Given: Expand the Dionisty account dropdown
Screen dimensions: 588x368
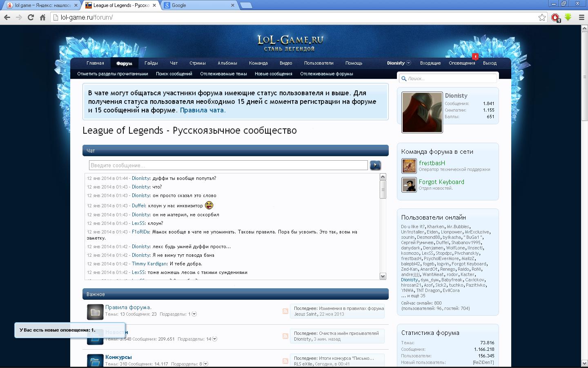Looking at the screenshot, I should click(x=408, y=63).
